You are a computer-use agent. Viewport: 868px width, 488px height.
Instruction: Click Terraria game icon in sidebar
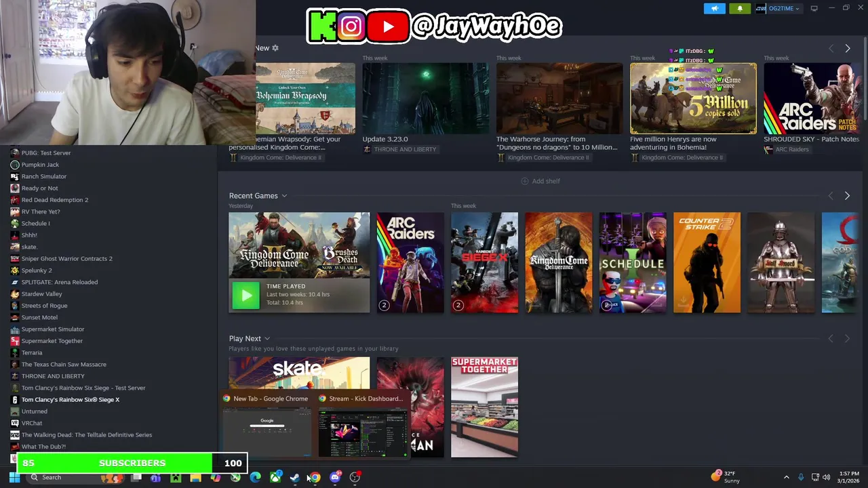coord(15,352)
